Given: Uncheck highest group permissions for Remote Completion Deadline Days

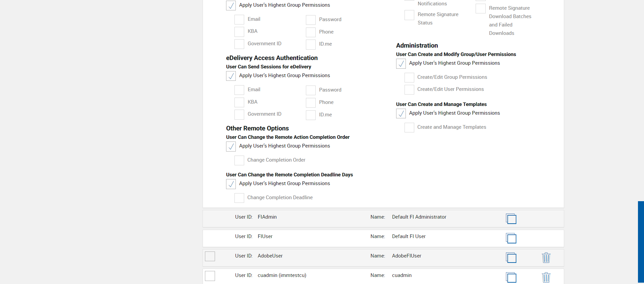Looking at the screenshot, I should pyautogui.click(x=231, y=184).
